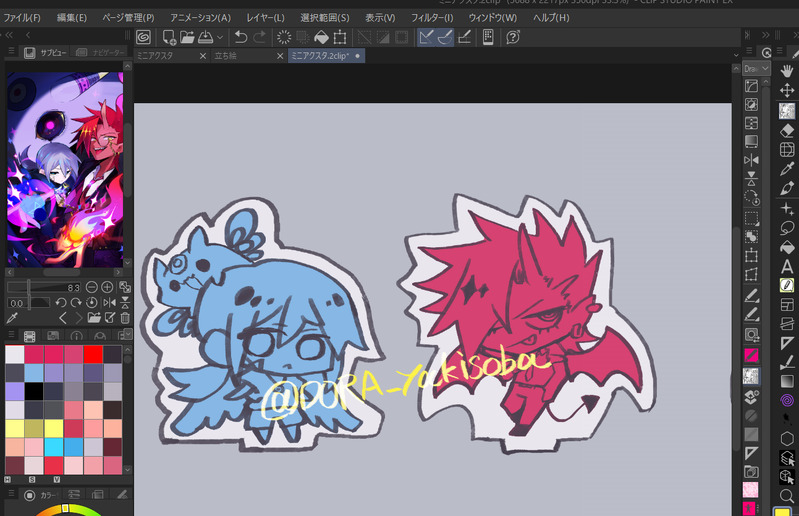Expand the save options dropdown arrow

pyautogui.click(x=220, y=37)
